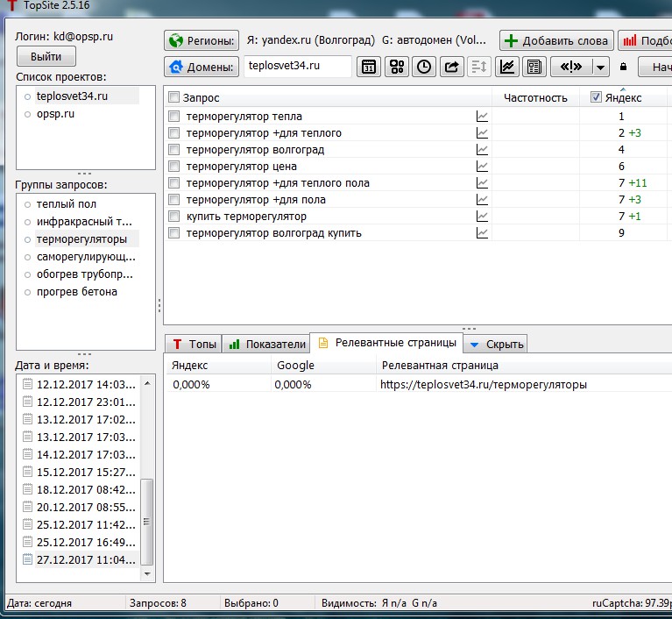The image size is (672, 619).
Task: Select query group 'инфракрасный т...'
Action: (84, 221)
